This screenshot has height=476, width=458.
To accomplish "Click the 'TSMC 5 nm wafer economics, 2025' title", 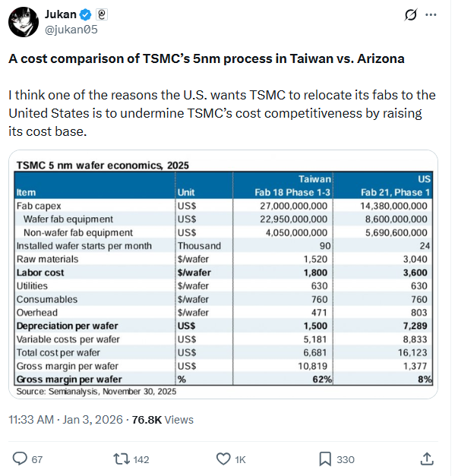I will click(103, 165).
